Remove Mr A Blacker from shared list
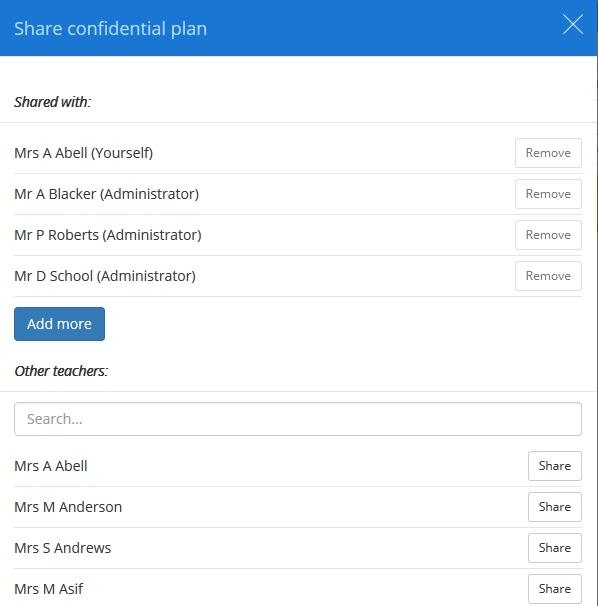Image resolution: width=598 pixels, height=606 pixels. pyautogui.click(x=548, y=194)
